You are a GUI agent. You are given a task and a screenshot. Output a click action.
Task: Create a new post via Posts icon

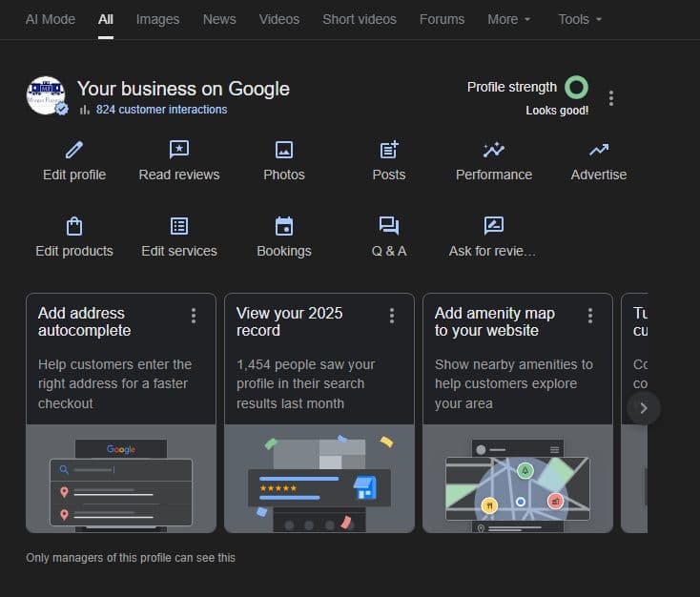(389, 150)
